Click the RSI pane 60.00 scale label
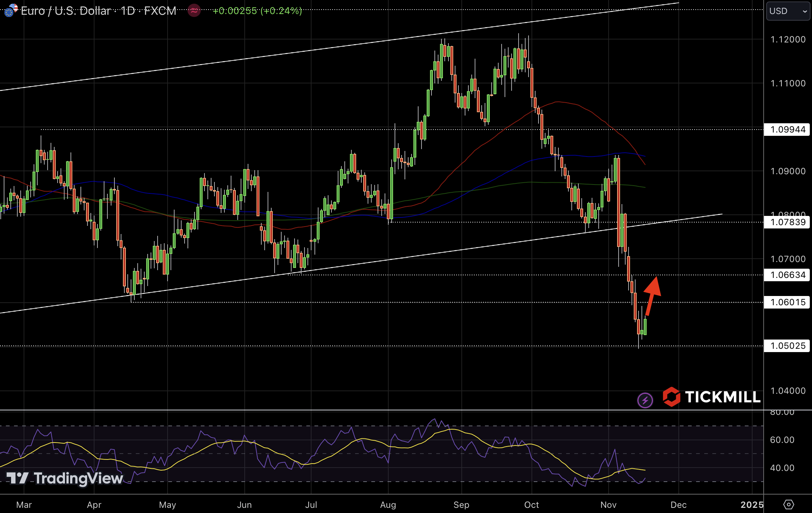Screen dimensions: 812x513 [782, 440]
